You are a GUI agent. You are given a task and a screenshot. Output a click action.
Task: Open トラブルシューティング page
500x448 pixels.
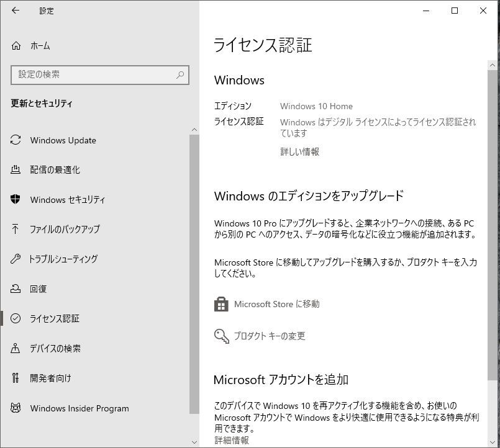tap(63, 259)
